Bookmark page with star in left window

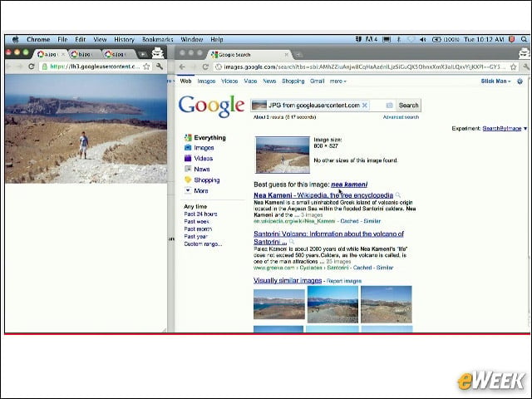point(146,66)
